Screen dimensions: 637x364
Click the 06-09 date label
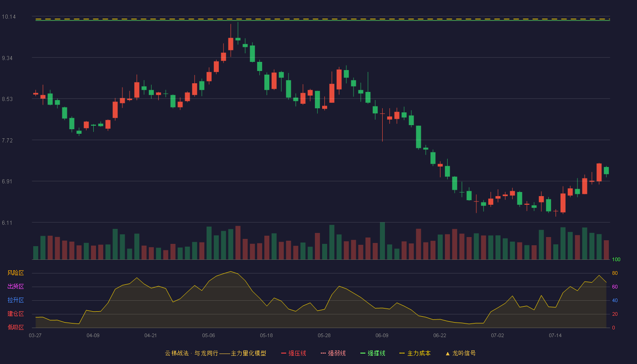tap(382, 335)
